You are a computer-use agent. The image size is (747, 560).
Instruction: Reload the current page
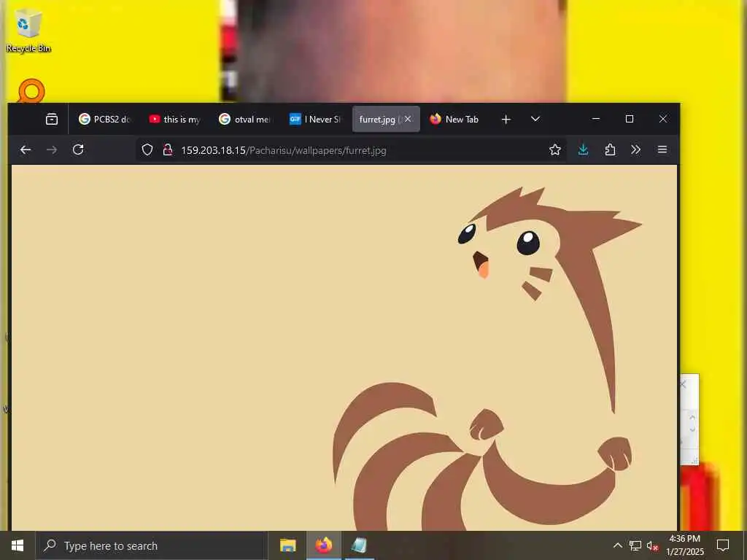[x=78, y=150]
